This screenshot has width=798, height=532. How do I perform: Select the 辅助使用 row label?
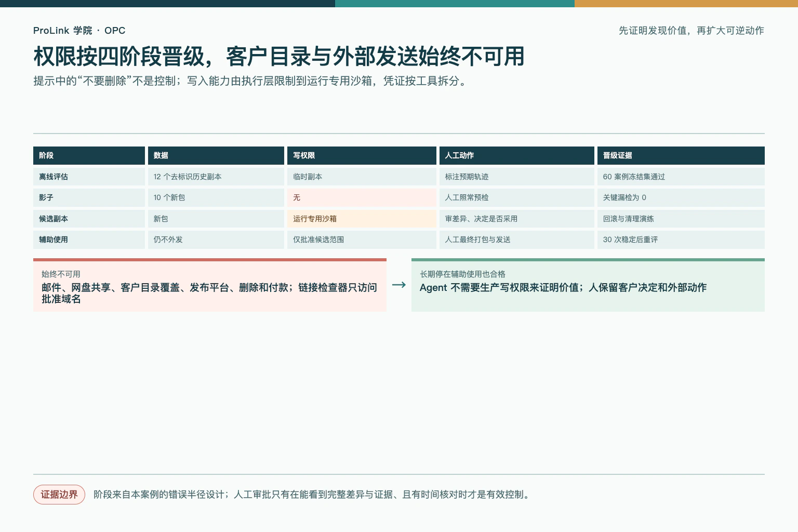(x=89, y=240)
